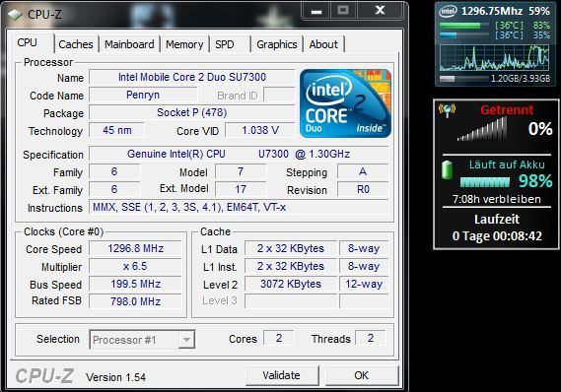
Task: Click the 12-way associativity value
Action: pos(364,284)
